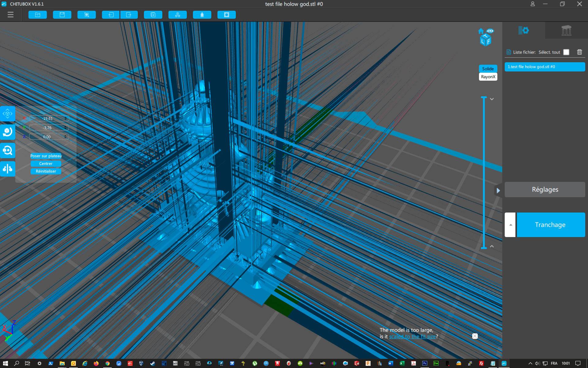Select the Move tool icon
588x368 pixels.
7,114
